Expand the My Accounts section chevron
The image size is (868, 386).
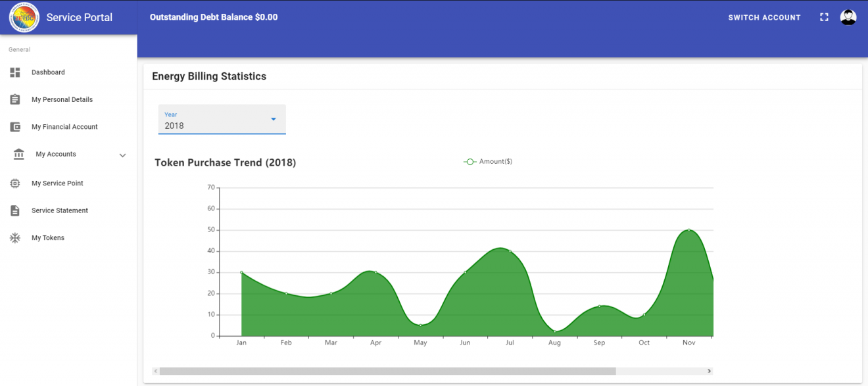tap(122, 155)
